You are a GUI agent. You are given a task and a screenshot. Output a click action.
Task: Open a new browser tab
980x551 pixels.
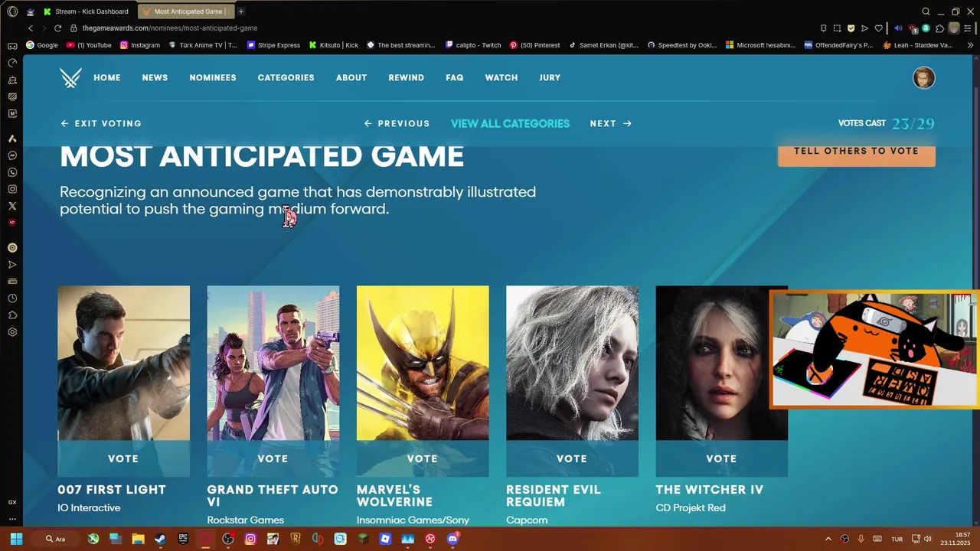tap(240, 11)
